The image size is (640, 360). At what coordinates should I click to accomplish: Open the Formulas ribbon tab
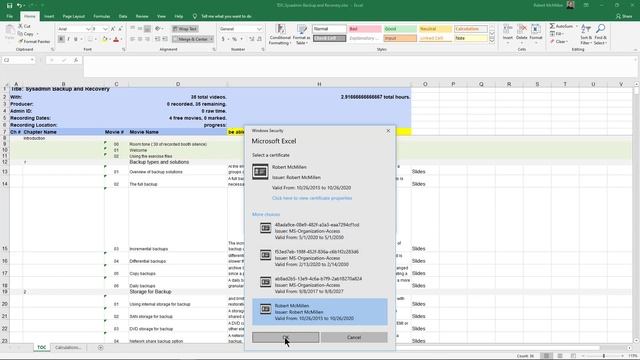pos(102,16)
